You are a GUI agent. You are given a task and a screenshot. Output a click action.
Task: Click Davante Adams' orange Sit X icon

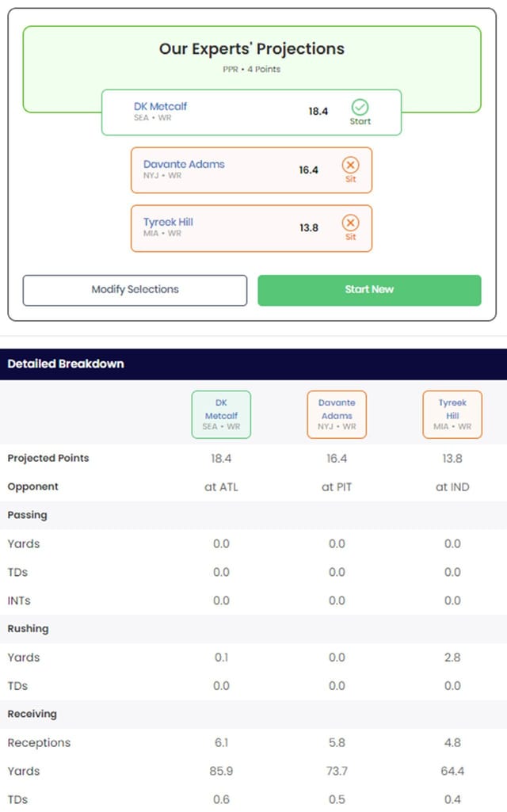(351, 166)
